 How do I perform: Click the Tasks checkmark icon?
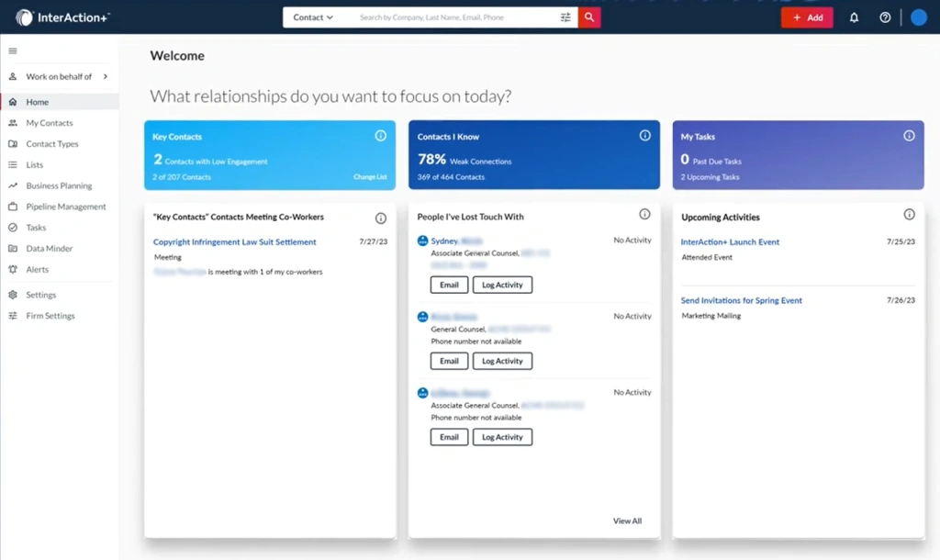pyautogui.click(x=13, y=228)
